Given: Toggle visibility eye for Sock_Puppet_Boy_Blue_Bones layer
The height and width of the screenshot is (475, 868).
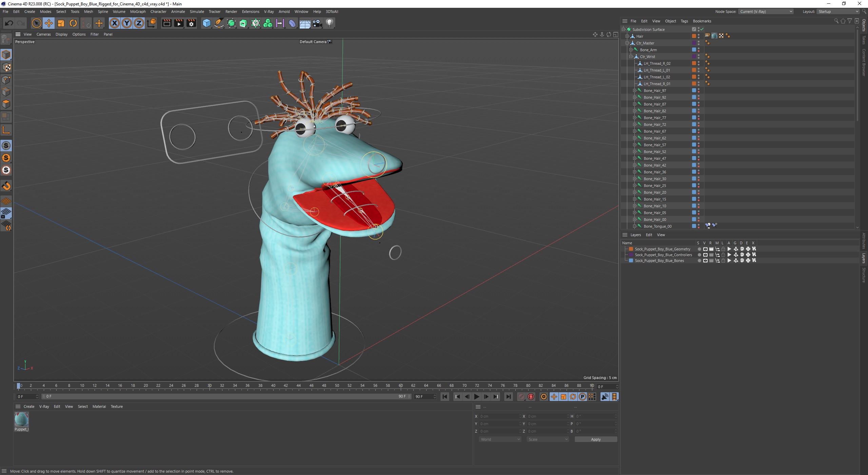Looking at the screenshot, I should 705,261.
